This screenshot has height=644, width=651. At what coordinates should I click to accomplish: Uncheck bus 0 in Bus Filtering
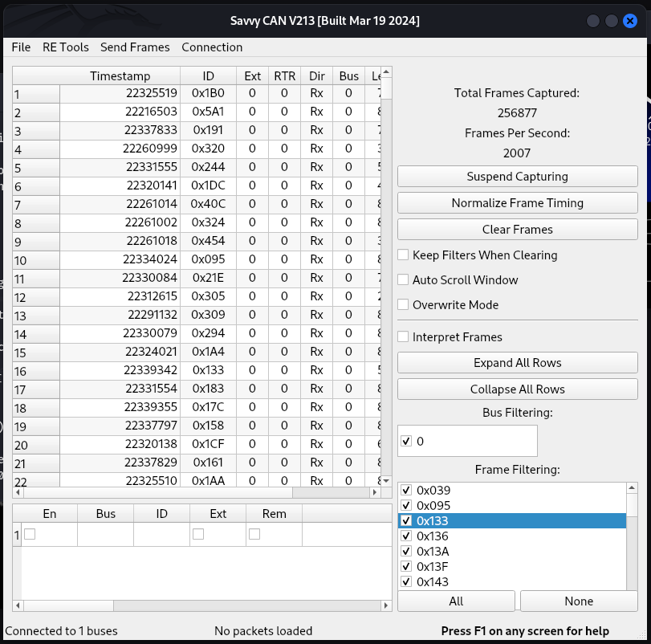[406, 441]
